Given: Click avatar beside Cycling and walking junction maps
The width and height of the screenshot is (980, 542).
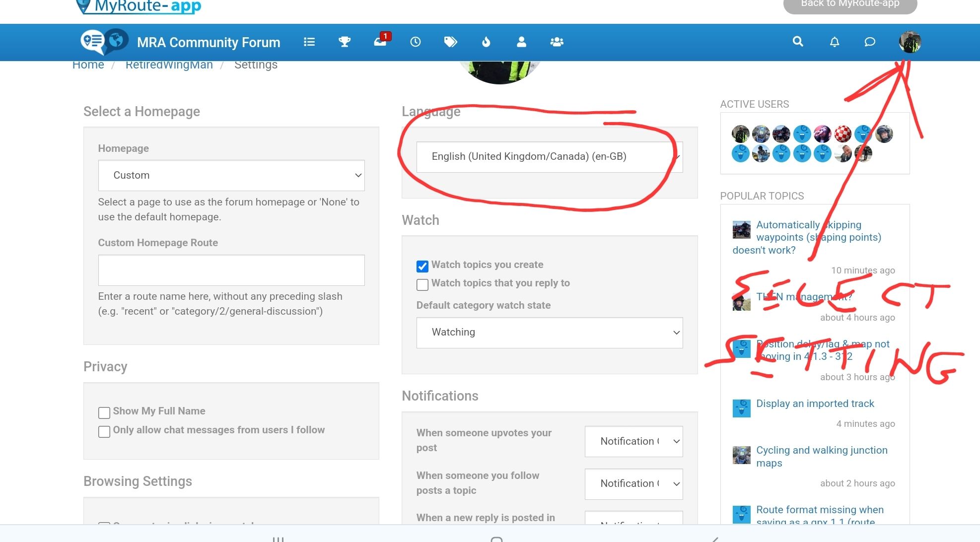Looking at the screenshot, I should coord(742,455).
